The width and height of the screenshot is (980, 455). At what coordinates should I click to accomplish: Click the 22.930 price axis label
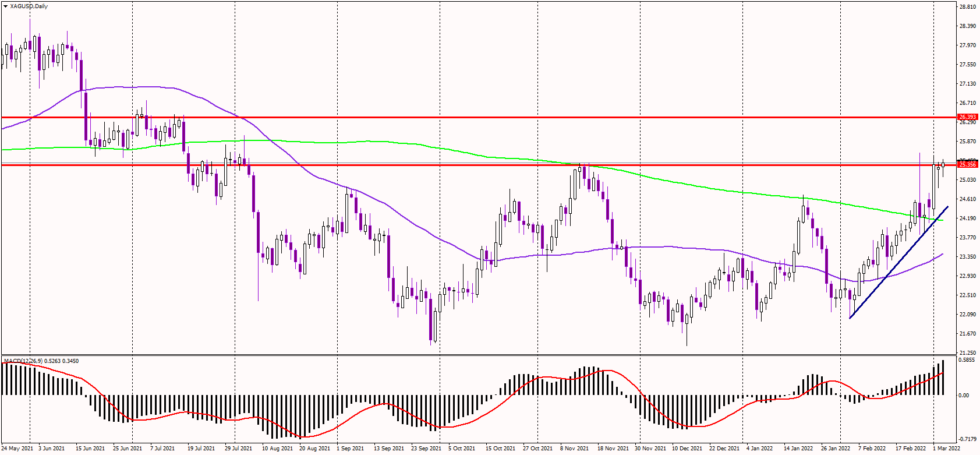967,276
